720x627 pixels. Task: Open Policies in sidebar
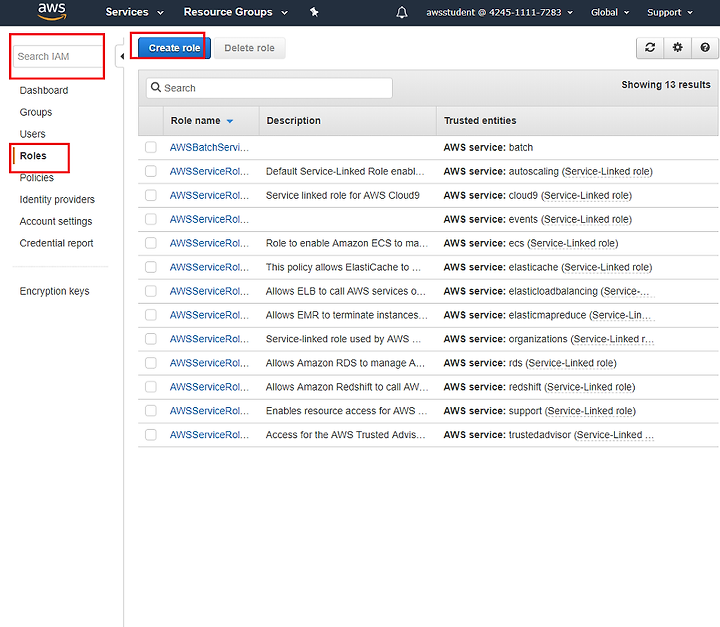coord(36,178)
